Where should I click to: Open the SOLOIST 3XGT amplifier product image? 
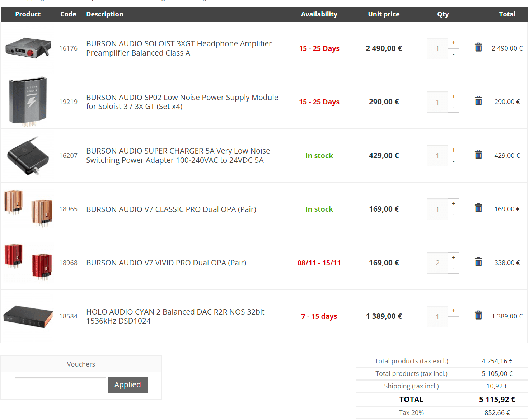(28, 48)
